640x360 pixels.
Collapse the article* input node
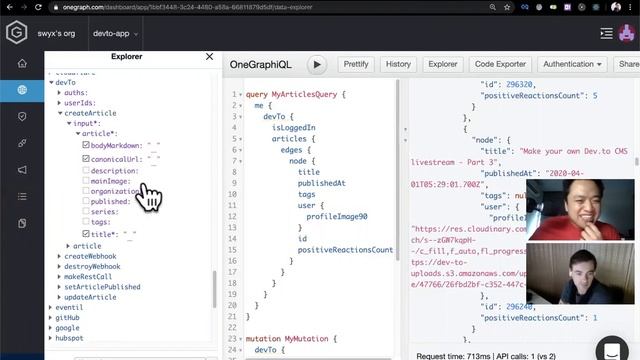78,133
